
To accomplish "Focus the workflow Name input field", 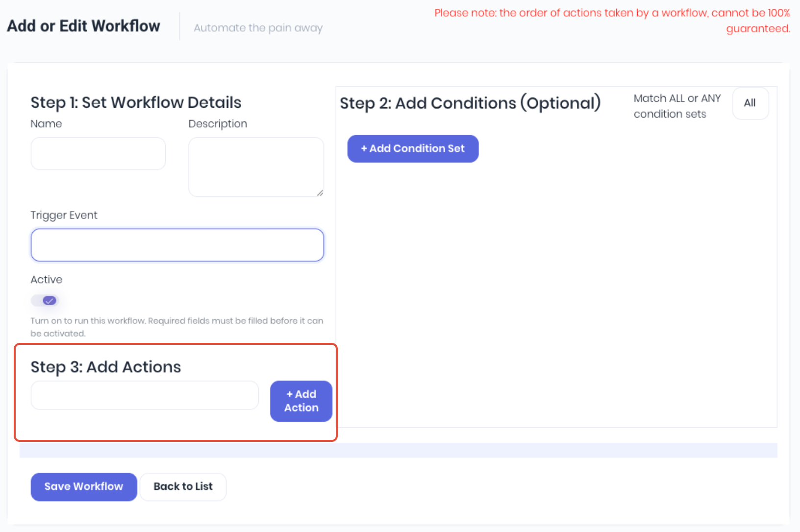I will pos(98,153).
